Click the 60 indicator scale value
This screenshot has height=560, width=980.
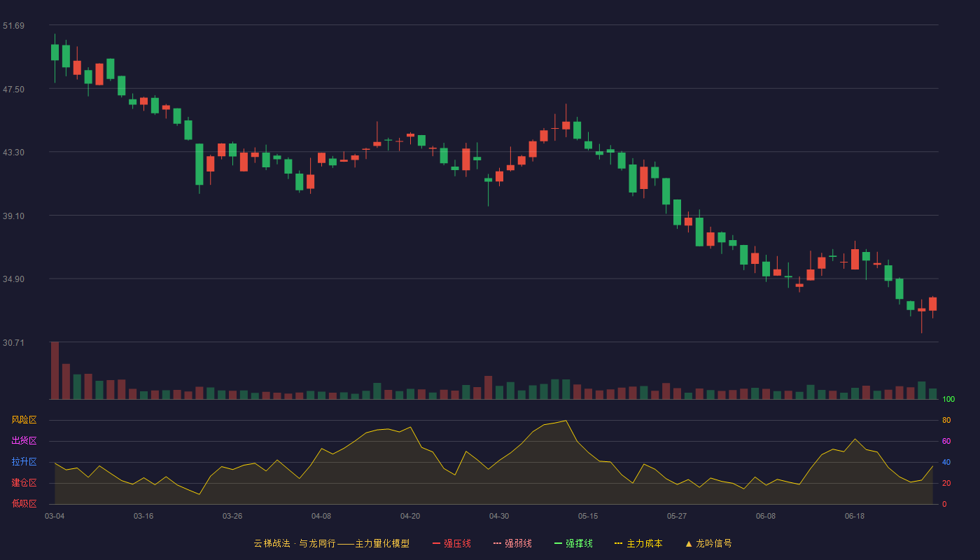tap(946, 441)
